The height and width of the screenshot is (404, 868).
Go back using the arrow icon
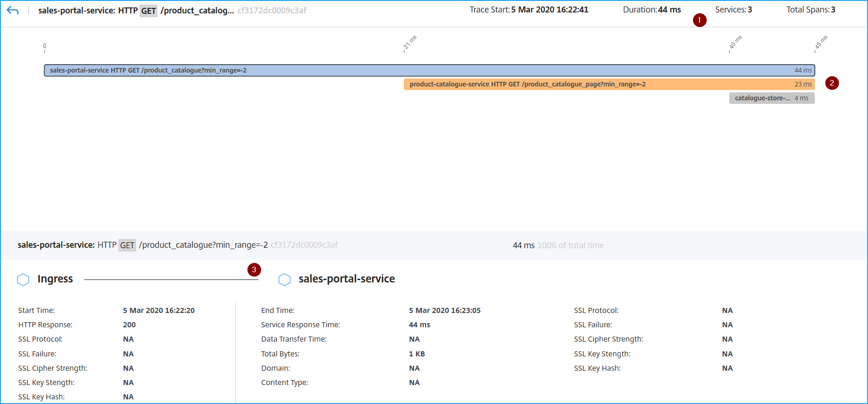[13, 10]
